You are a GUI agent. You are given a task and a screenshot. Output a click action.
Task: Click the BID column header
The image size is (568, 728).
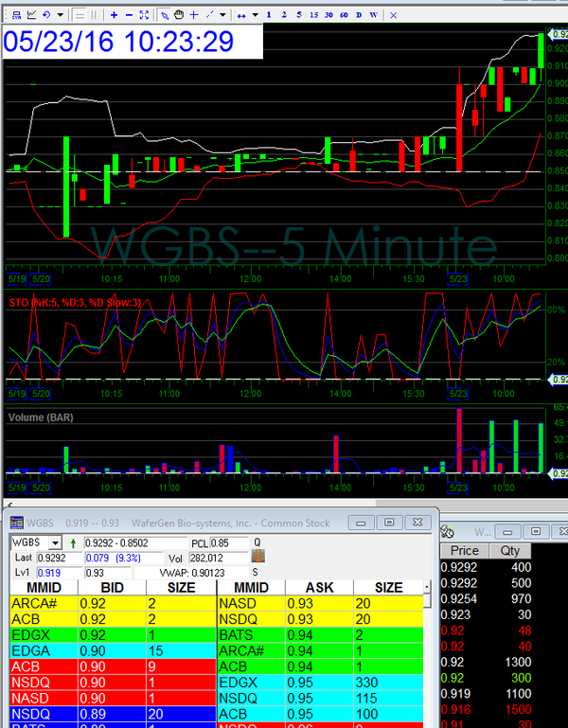pyautogui.click(x=112, y=588)
